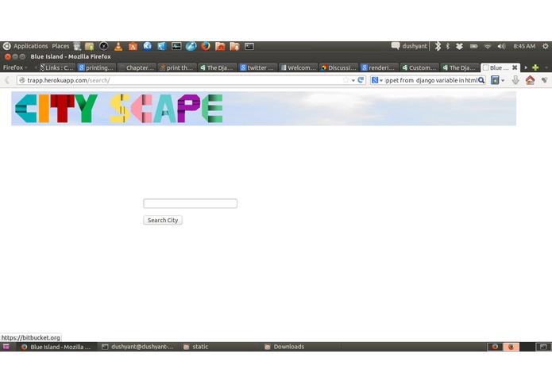This screenshot has height=392, width=552.
Task: Switch to the printing... tab
Action: pos(96,67)
